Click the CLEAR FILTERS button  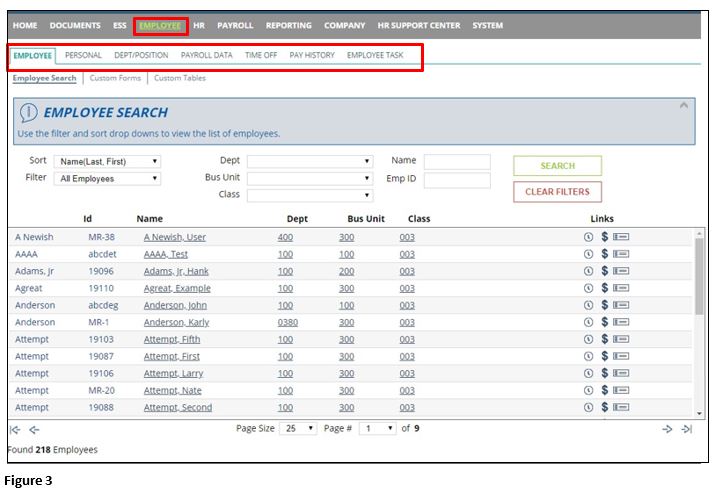558,192
